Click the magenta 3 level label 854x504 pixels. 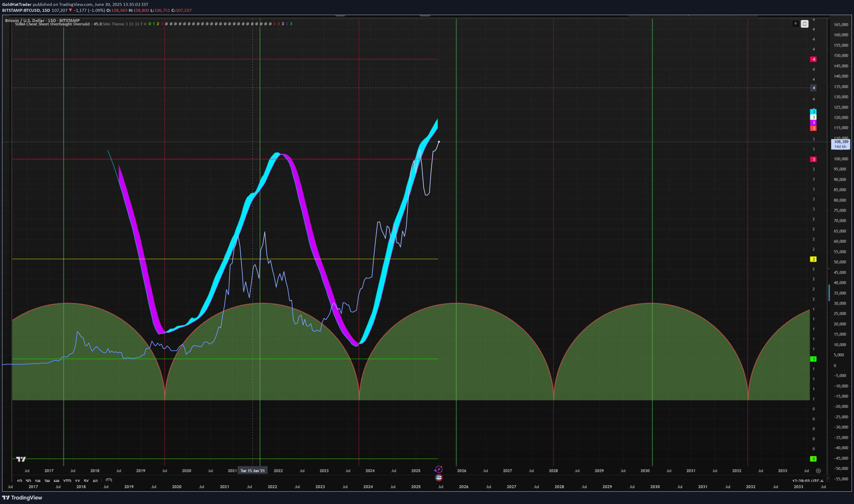pos(813,123)
